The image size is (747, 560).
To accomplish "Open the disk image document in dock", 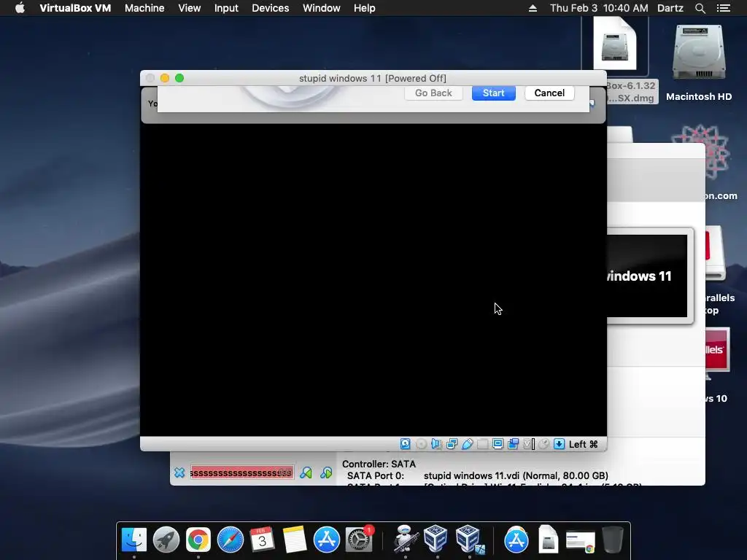I will 549,540.
